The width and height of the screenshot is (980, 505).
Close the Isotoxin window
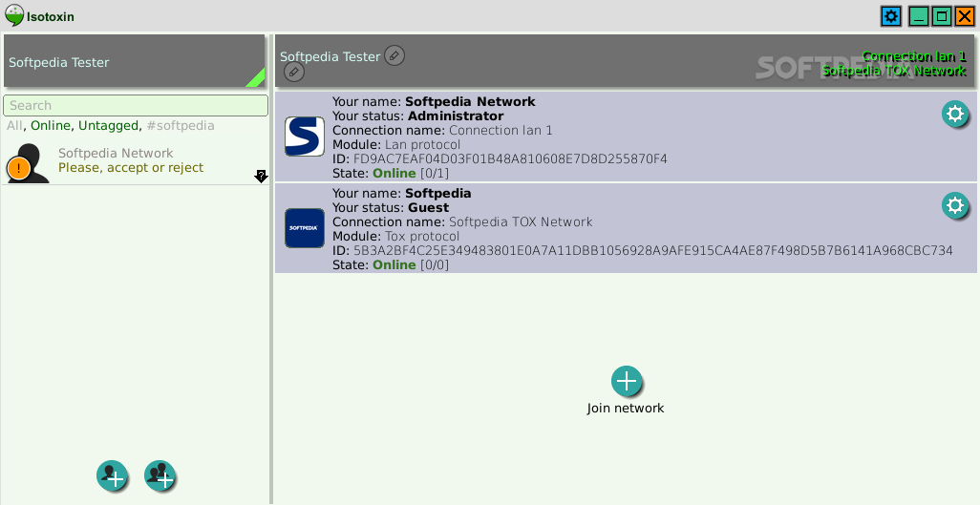click(965, 16)
